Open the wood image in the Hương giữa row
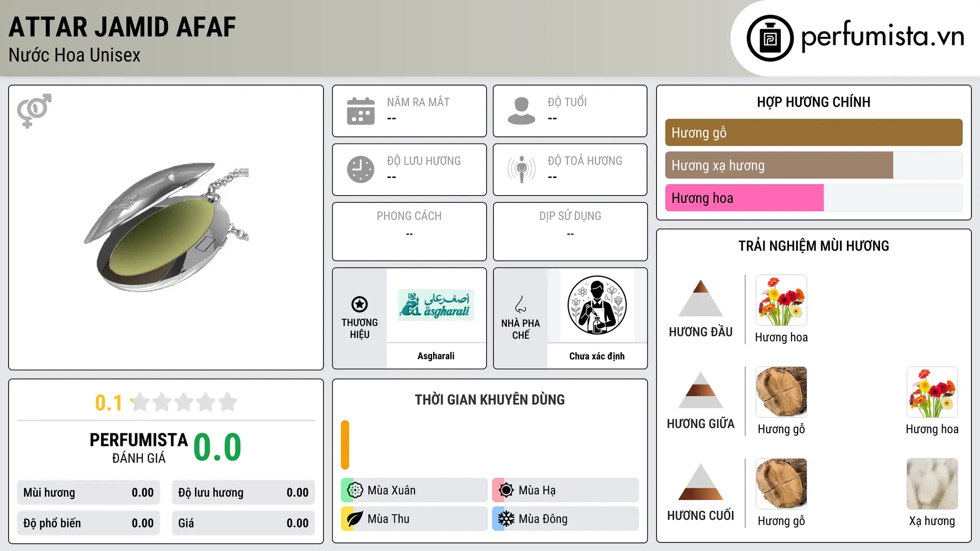The height and width of the screenshot is (551, 980). (781, 392)
